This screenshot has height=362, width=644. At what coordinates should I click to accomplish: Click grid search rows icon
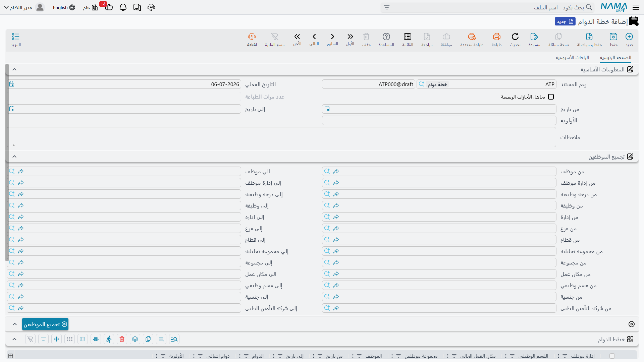tap(174, 339)
